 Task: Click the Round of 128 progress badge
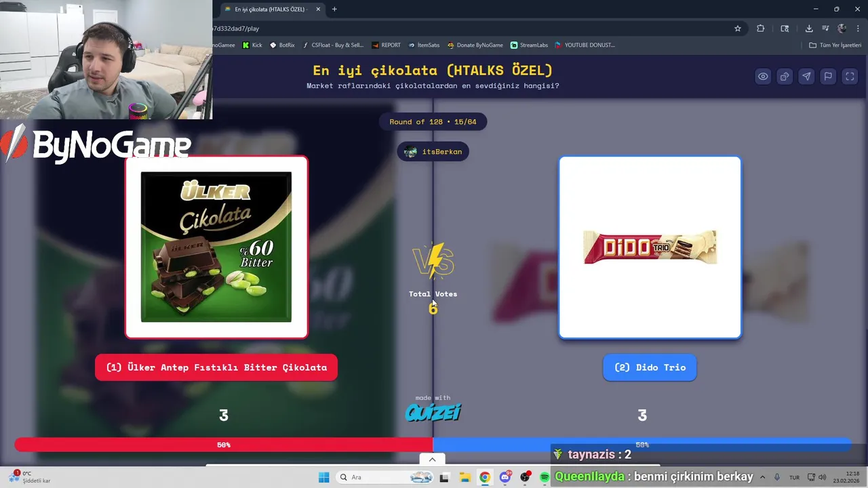(433, 122)
